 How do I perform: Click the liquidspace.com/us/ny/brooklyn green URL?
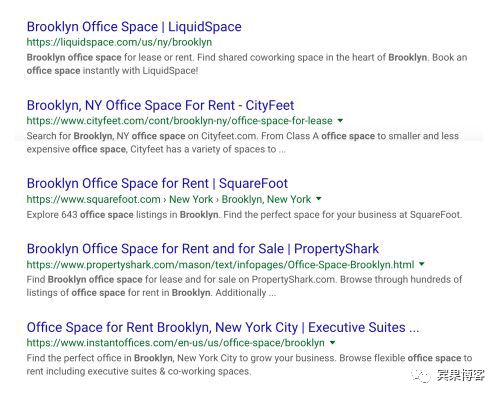point(119,42)
